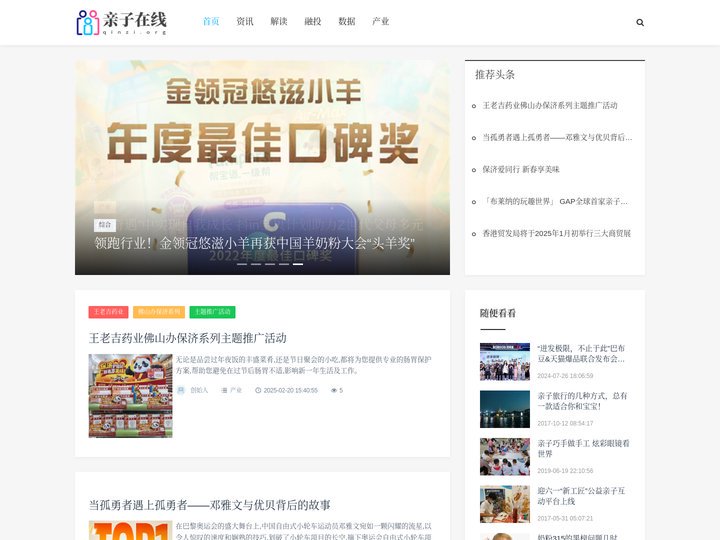Image resolution: width=720 pixels, height=540 pixels.
Task: Click the date 2017-05-31 05:07:21
Action: [x=565, y=518]
